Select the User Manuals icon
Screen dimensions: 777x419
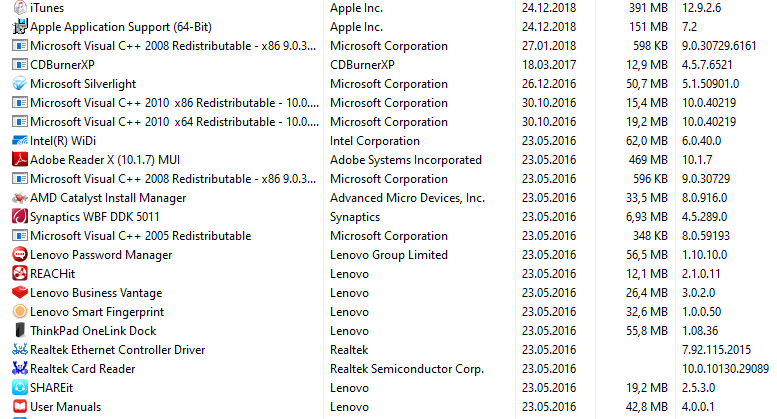click(19, 407)
